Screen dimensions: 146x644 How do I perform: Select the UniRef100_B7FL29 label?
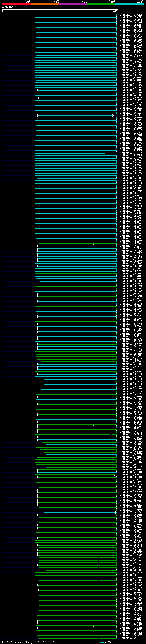[x=131, y=85]
